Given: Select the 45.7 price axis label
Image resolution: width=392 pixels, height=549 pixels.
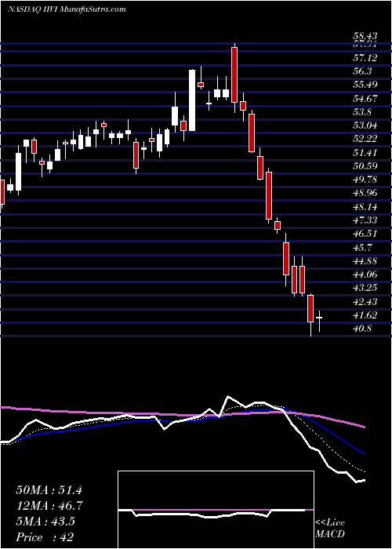Looking at the screenshot, I should click(362, 247).
